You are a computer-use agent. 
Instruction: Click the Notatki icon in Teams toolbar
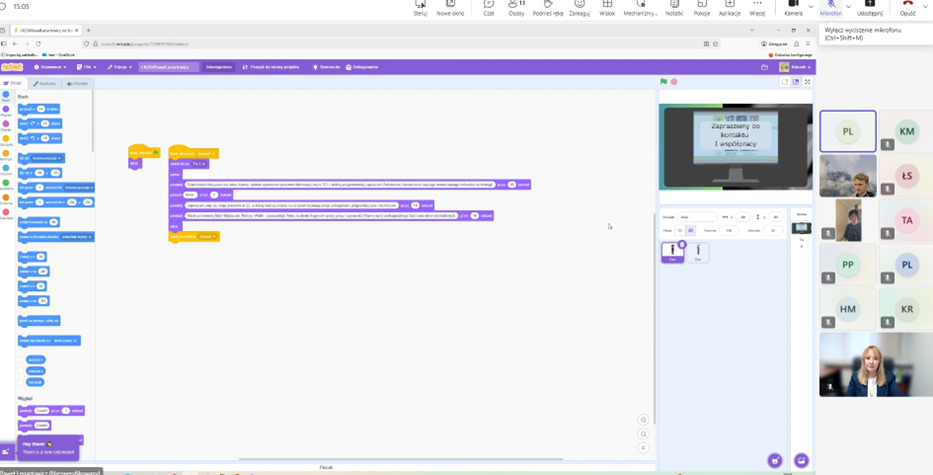click(x=674, y=6)
